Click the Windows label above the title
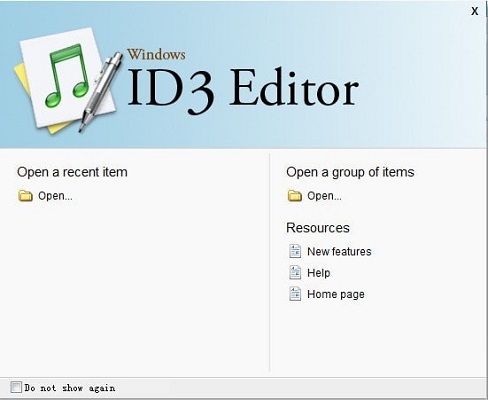The height and width of the screenshot is (400, 488). point(156,54)
